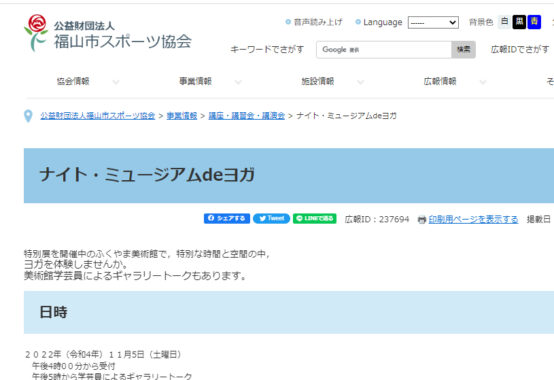Click the breadcrumb text ナイト・ミュージアムdeヨガ

point(347,116)
